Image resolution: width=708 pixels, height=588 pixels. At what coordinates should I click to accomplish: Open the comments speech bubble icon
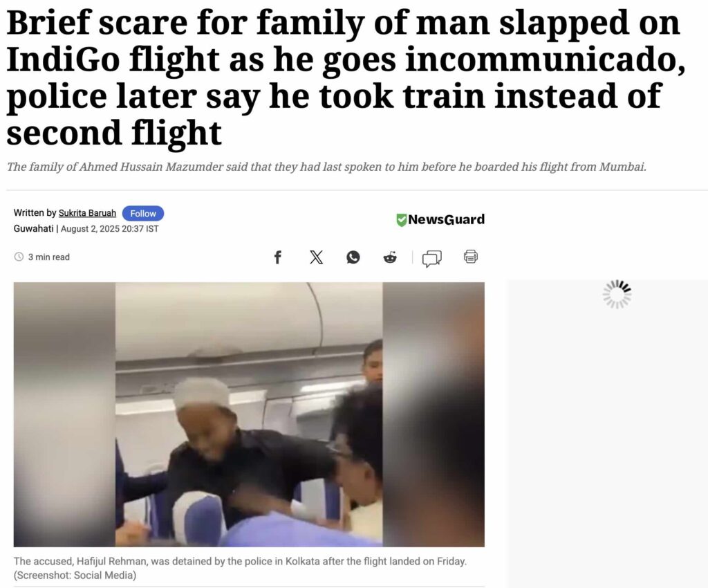pos(431,259)
